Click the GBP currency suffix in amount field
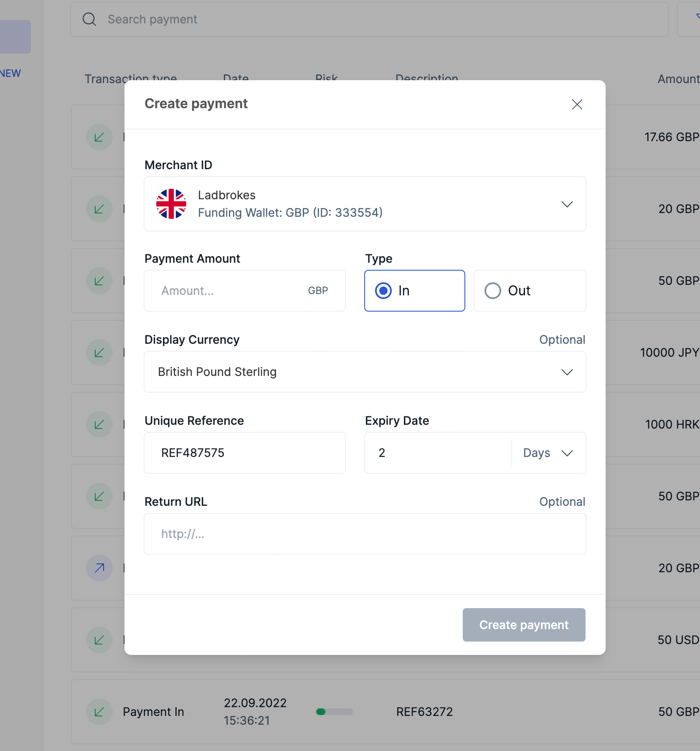The image size is (700, 751). coord(318,291)
